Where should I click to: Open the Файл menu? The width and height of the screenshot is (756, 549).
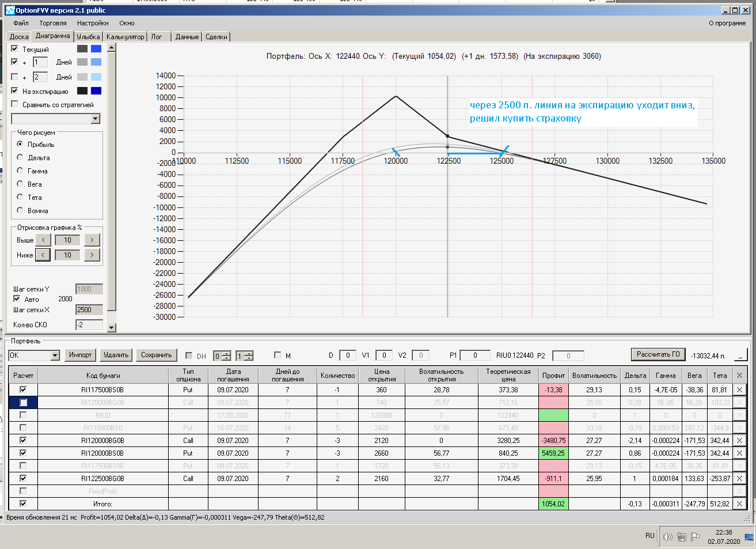[21, 23]
